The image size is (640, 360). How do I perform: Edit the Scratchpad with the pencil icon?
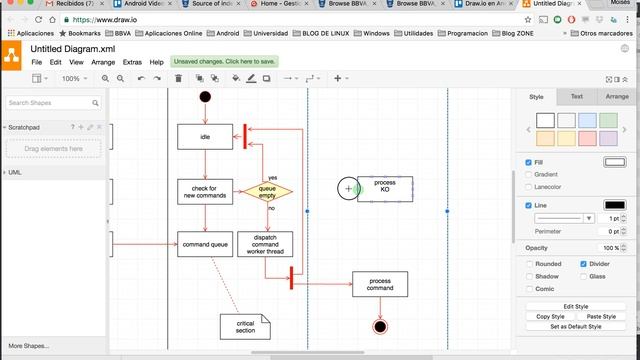(x=90, y=127)
